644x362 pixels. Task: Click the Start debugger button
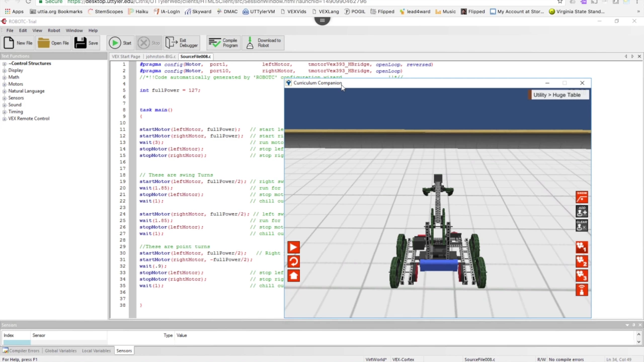click(x=120, y=43)
